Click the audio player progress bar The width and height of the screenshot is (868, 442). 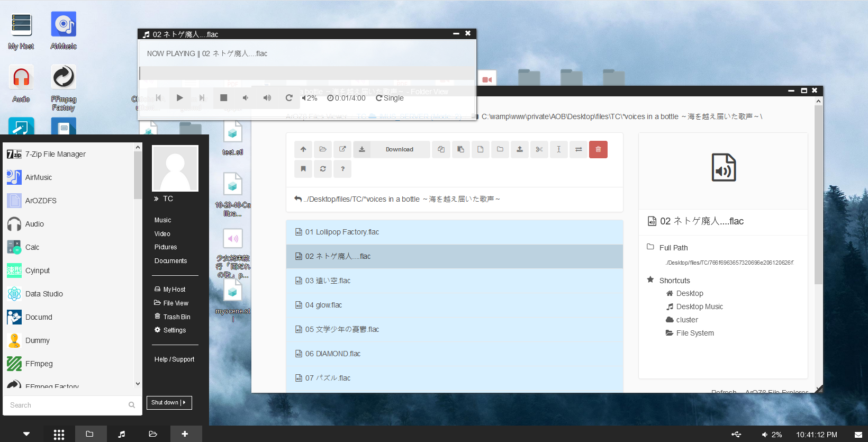[x=307, y=73]
